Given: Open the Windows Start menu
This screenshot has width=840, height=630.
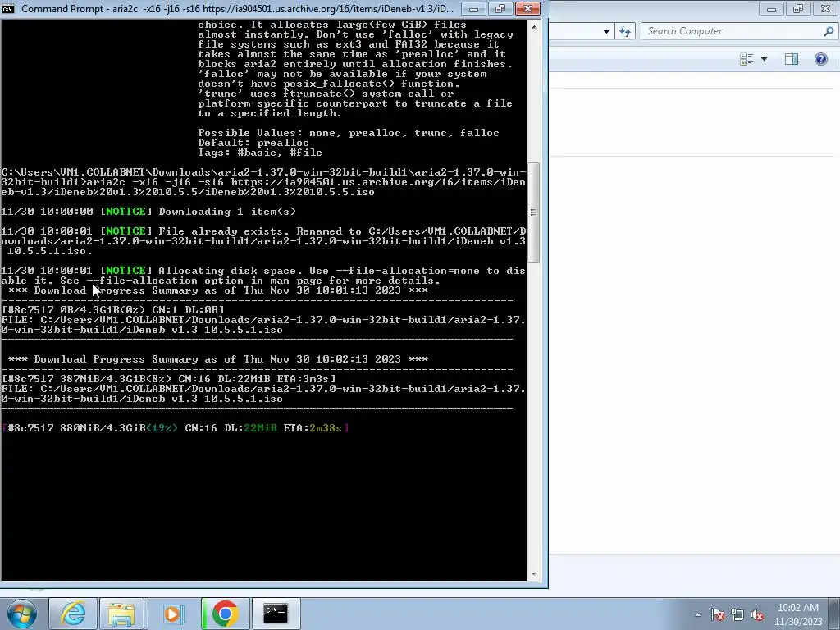Looking at the screenshot, I should pyautogui.click(x=22, y=614).
